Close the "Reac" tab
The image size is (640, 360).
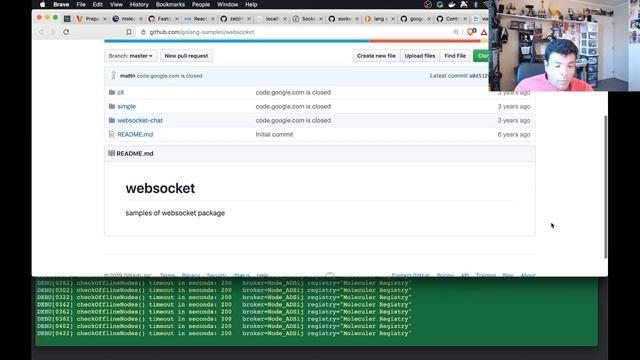click(x=213, y=19)
